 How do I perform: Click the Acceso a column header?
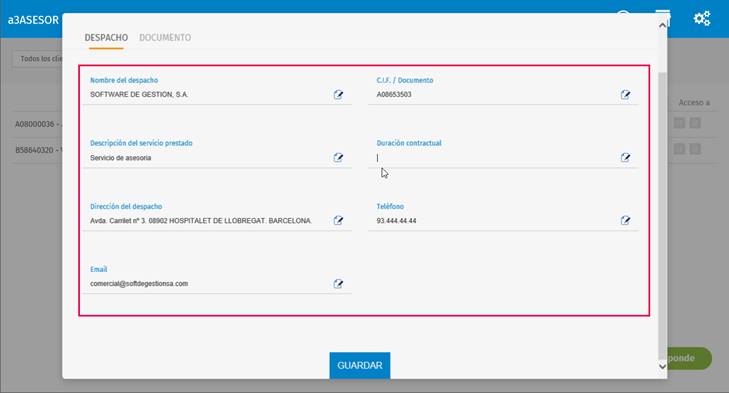tap(694, 102)
